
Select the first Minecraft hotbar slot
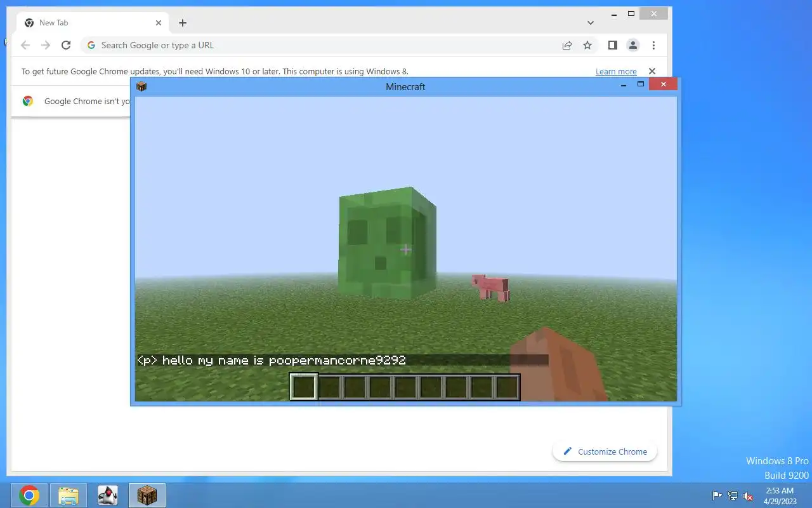click(x=304, y=387)
